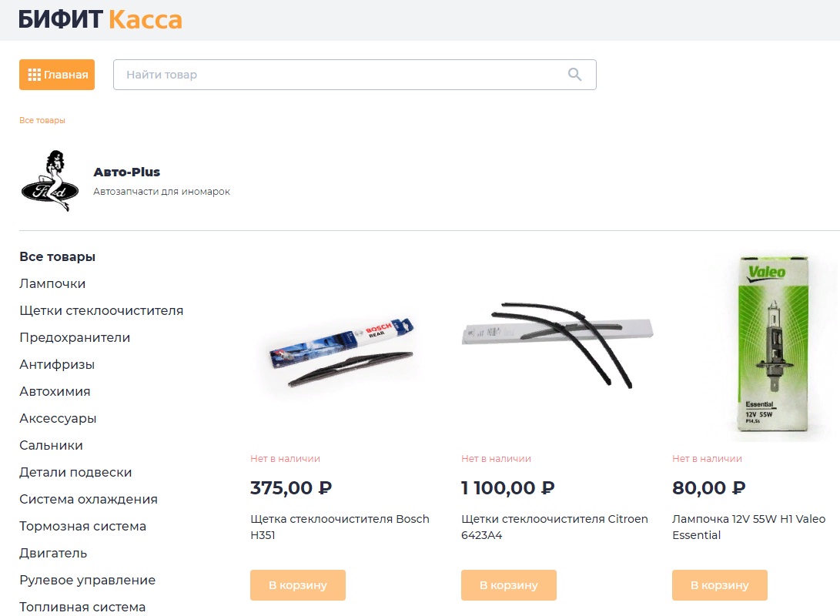The height and width of the screenshot is (616, 840).
Task: Click the magnifying glass search icon
Action: coord(574,75)
